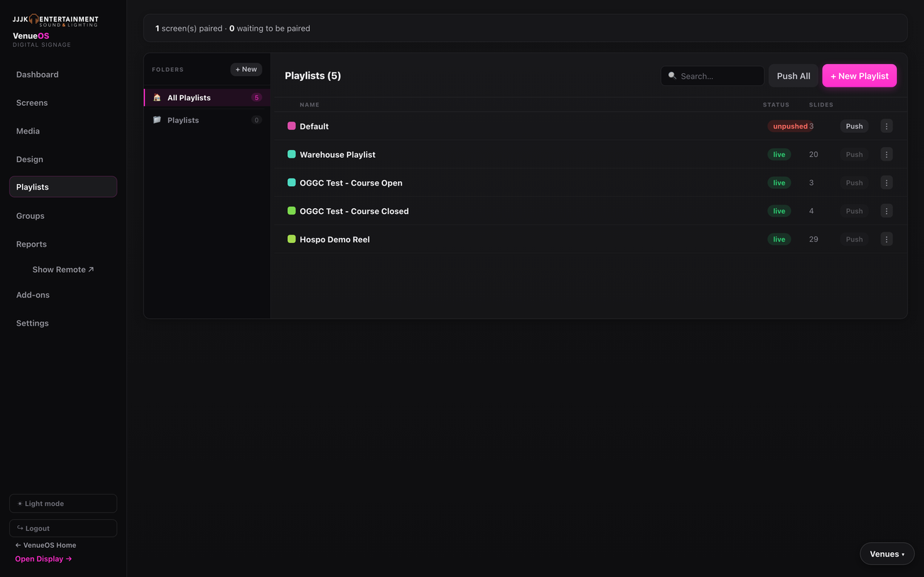Push the Default playlist

pos(854,126)
